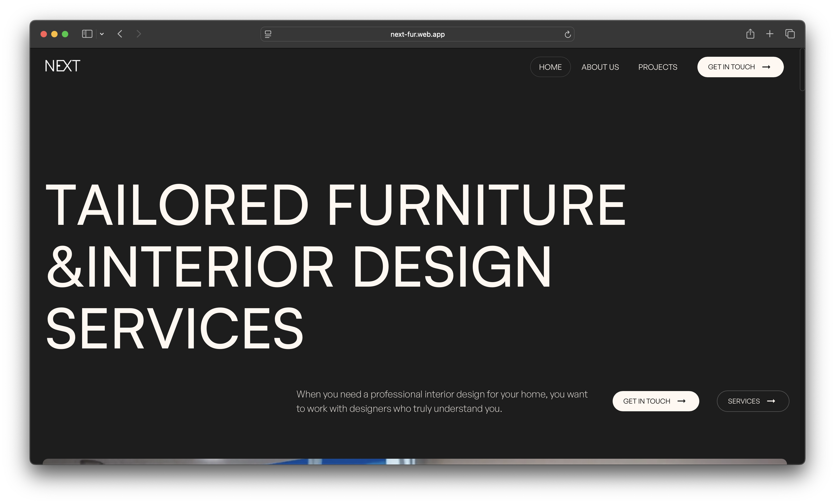The width and height of the screenshot is (835, 504).
Task: Click the arrow in hero GET IN TOUCH
Action: (x=681, y=401)
